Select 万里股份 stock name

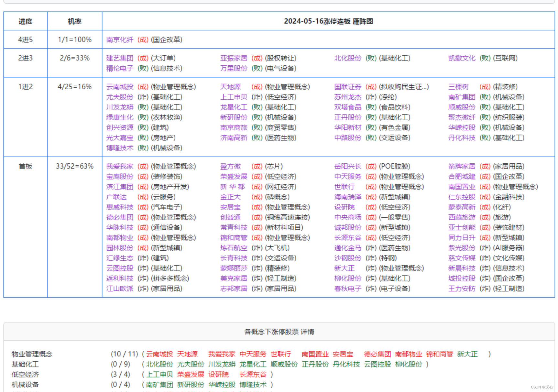pos(234,68)
